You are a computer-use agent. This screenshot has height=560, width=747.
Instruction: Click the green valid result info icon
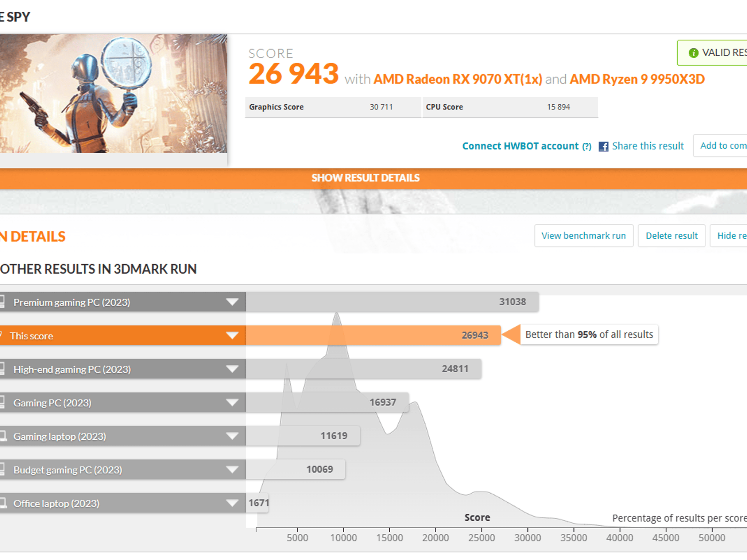click(693, 53)
